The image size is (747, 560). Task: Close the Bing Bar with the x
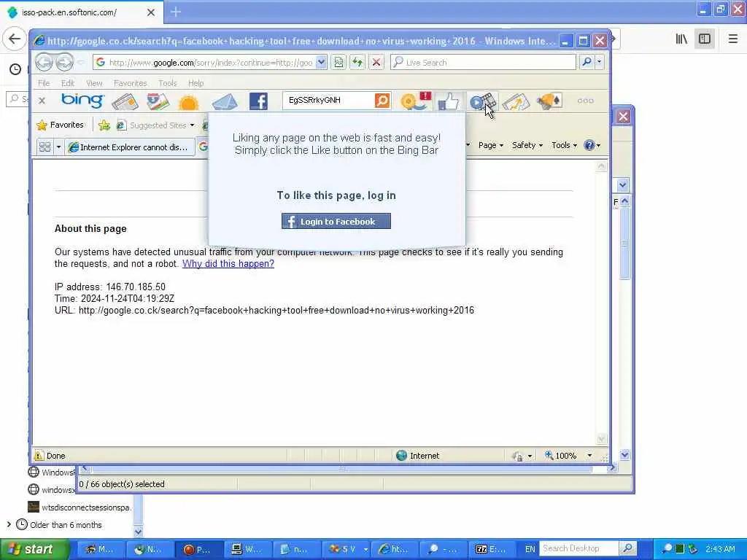[42, 101]
